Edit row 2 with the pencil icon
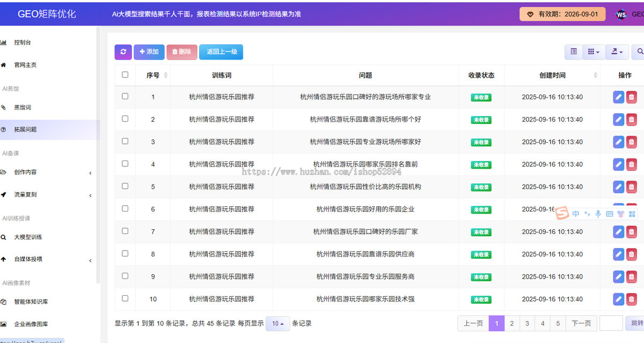 click(619, 120)
